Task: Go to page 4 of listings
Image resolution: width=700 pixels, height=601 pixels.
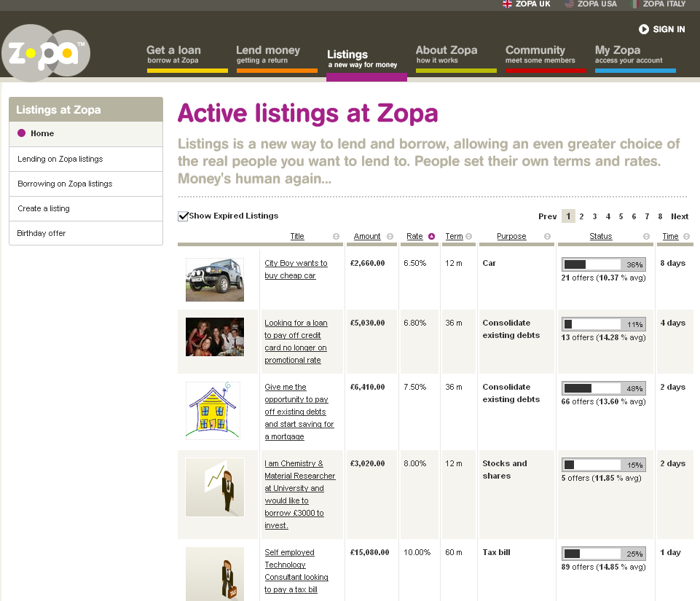Action: coord(608,216)
